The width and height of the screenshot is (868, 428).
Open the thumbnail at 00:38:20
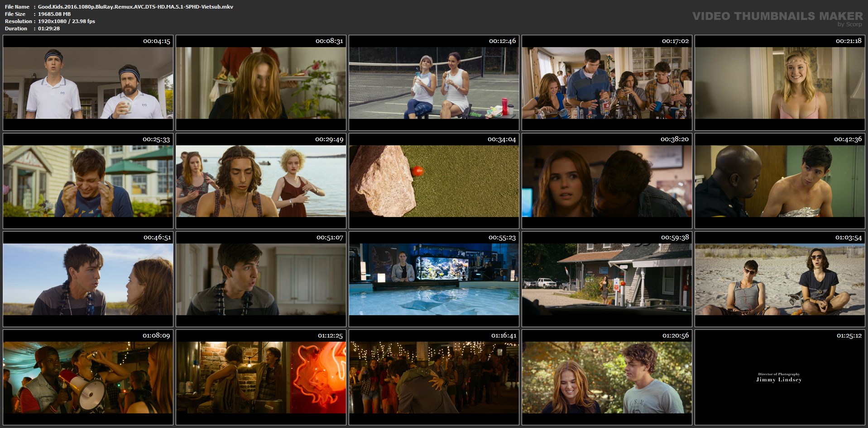click(x=607, y=181)
